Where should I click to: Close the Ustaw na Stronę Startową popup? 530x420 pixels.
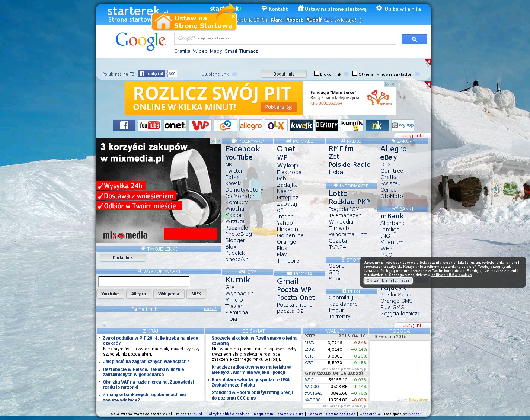click(x=233, y=16)
